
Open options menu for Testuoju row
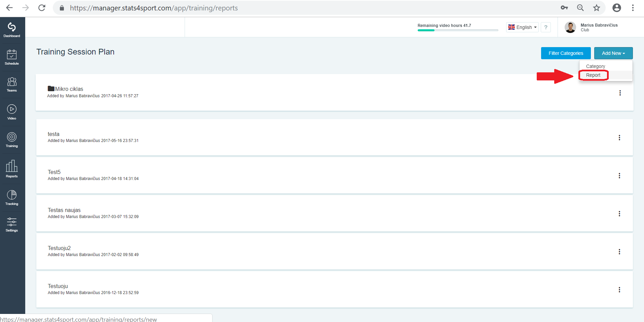point(619,290)
